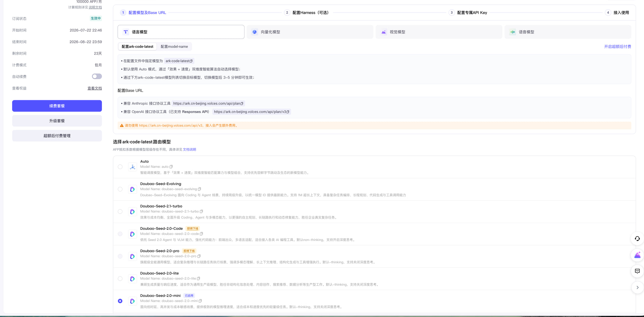644x317 pixels.
Task: Select the Doubao-Seed-2.0-lite radio button
Action: coord(120,279)
